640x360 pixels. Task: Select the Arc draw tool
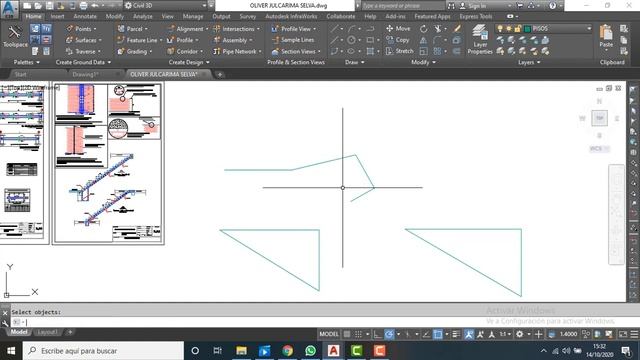point(352,29)
